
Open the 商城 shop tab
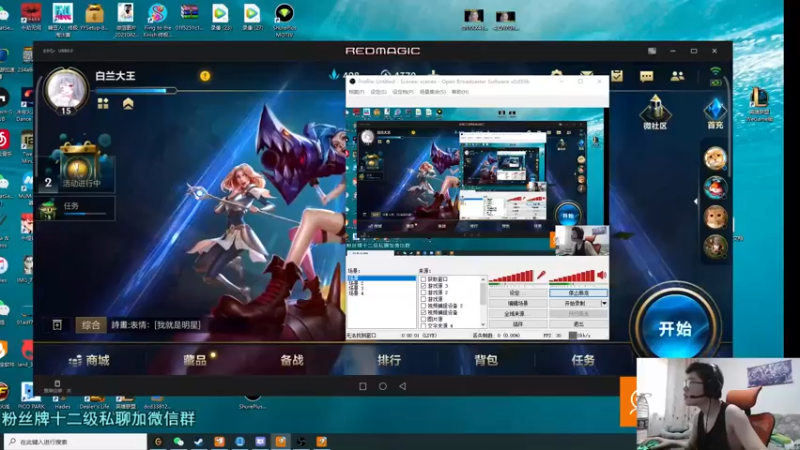coord(89,361)
